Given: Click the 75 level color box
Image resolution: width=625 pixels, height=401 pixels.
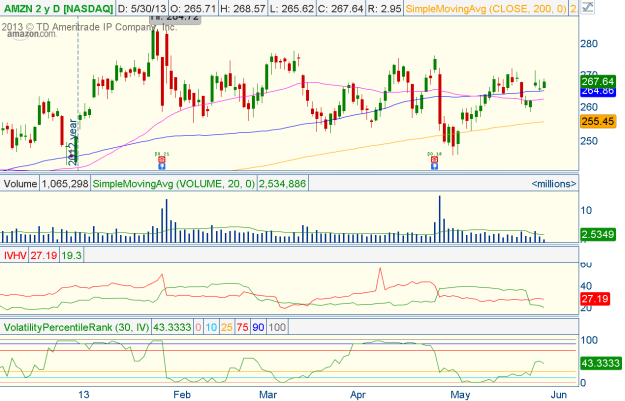Looking at the screenshot, I should pos(242,327).
